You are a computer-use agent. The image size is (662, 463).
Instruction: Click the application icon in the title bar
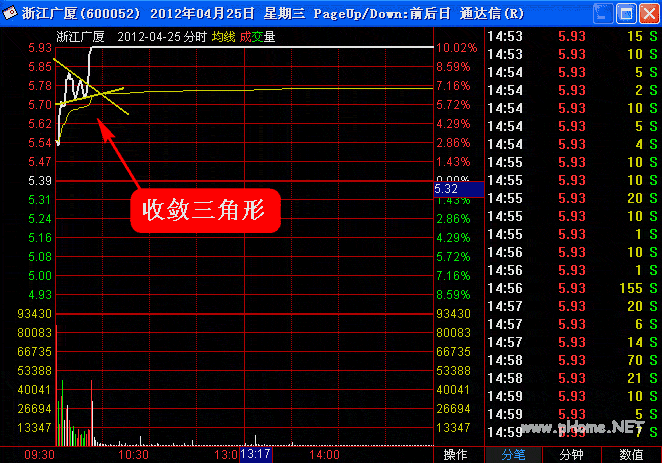point(10,14)
